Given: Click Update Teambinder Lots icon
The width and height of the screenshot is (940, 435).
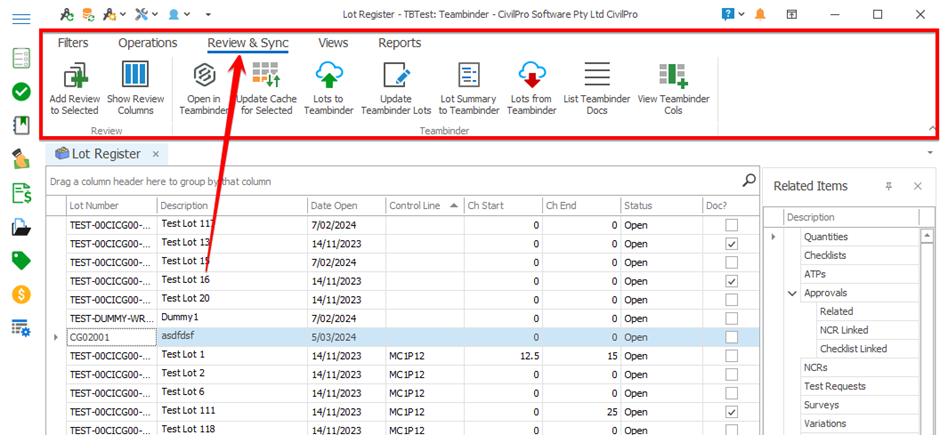Looking at the screenshot, I should 397,76.
